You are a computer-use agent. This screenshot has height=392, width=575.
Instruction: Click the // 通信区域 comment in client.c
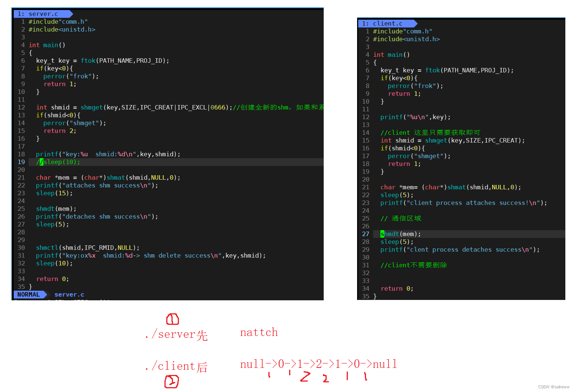401,218
